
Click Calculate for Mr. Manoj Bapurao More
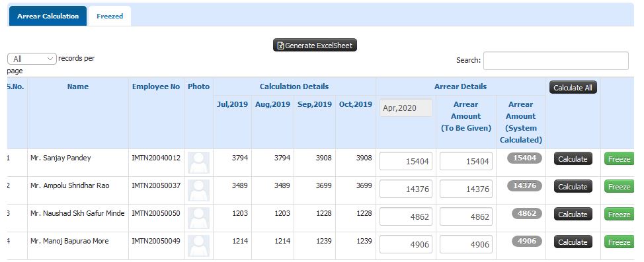573,242
